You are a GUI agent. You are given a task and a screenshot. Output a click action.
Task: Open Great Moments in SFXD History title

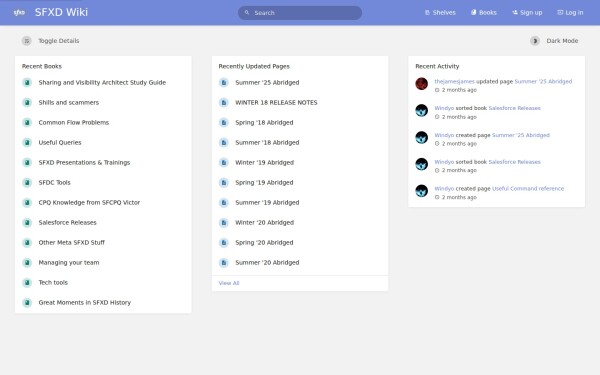(x=85, y=302)
